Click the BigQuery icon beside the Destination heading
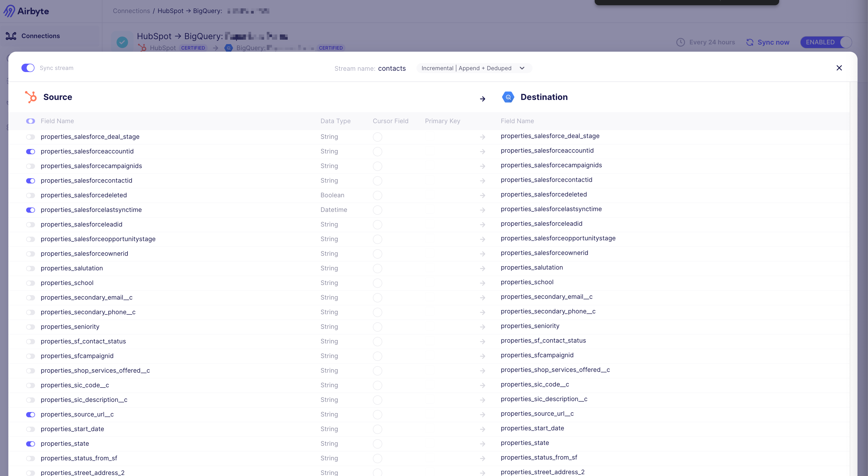The height and width of the screenshot is (476, 868). coord(508,97)
